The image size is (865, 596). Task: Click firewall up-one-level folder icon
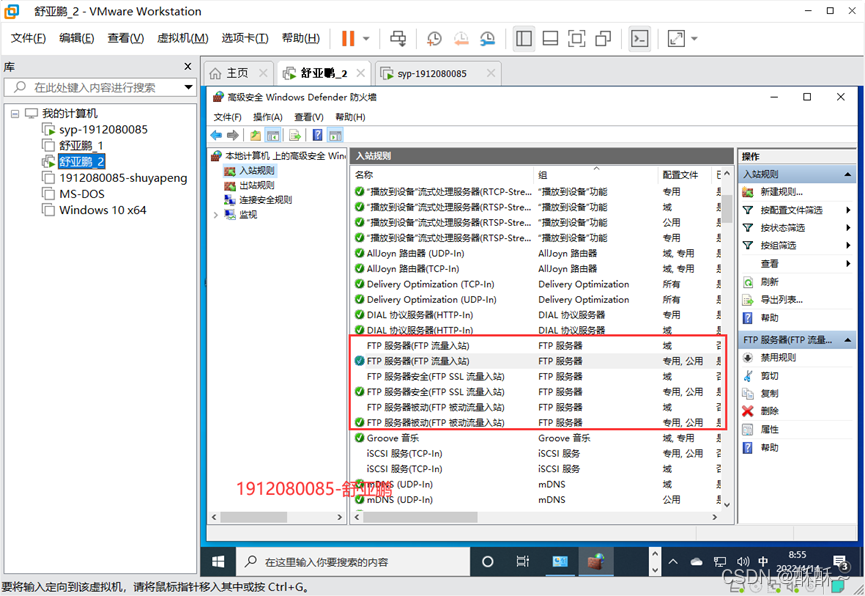coord(255,135)
